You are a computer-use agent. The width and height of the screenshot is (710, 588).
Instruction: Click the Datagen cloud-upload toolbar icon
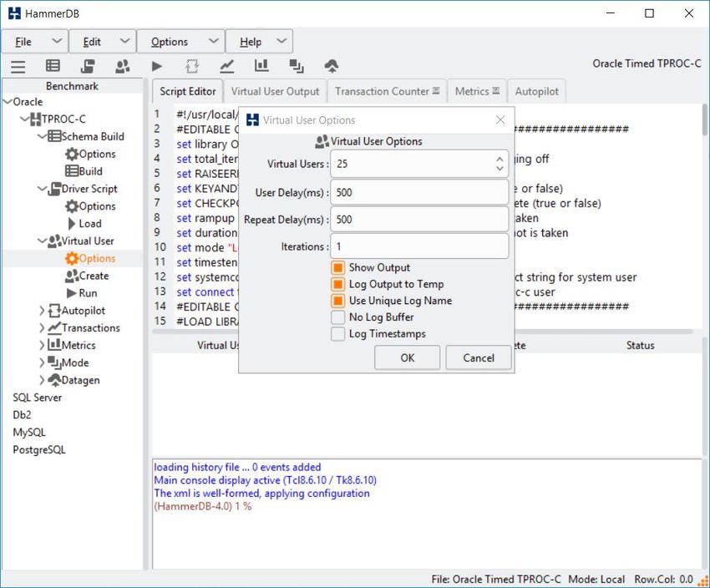pos(332,66)
